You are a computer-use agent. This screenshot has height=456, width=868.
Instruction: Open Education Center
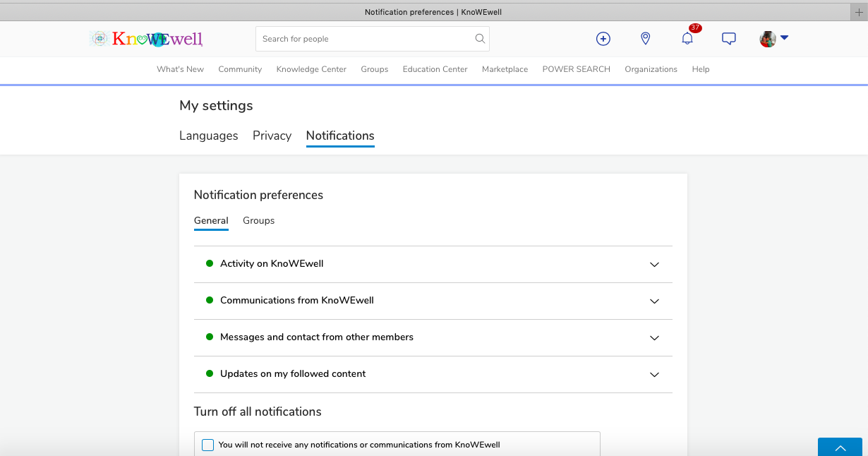[435, 69]
